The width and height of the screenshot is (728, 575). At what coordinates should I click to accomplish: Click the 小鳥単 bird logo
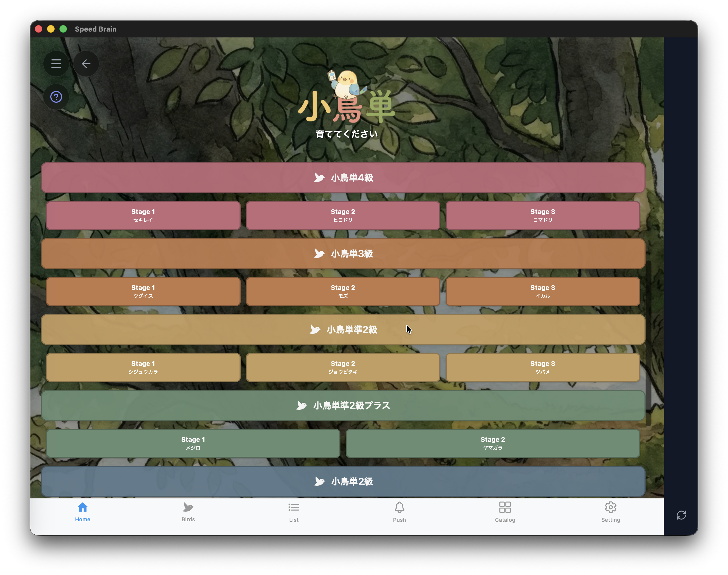click(x=347, y=98)
